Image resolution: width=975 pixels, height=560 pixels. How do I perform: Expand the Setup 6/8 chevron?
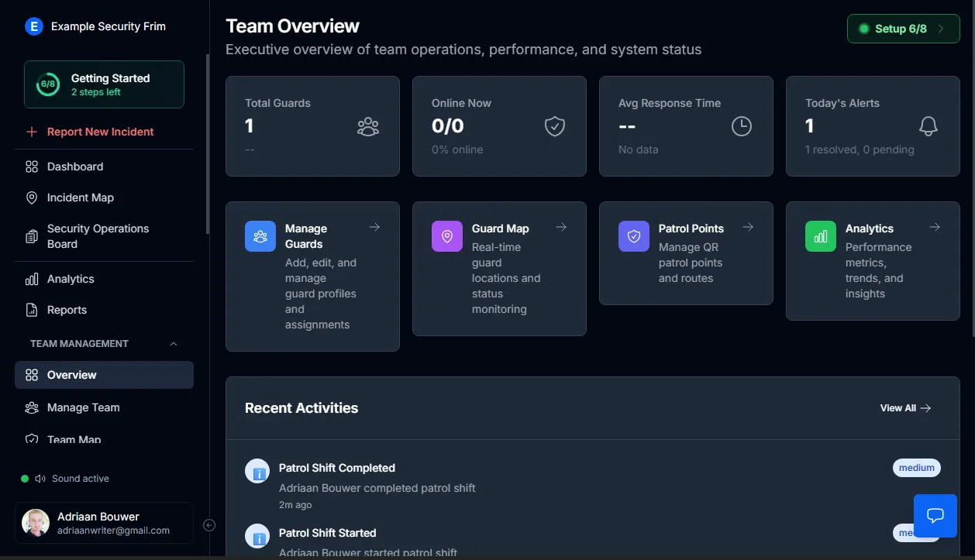(941, 29)
